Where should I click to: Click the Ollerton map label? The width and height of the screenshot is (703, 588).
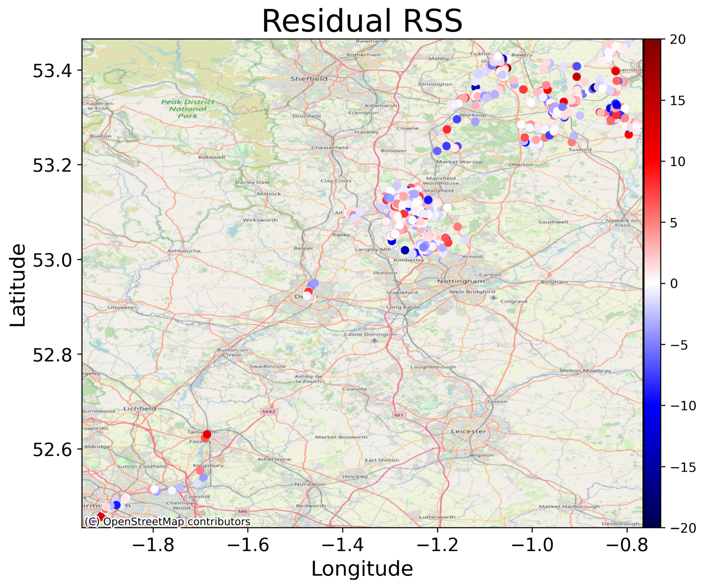tap(521, 165)
